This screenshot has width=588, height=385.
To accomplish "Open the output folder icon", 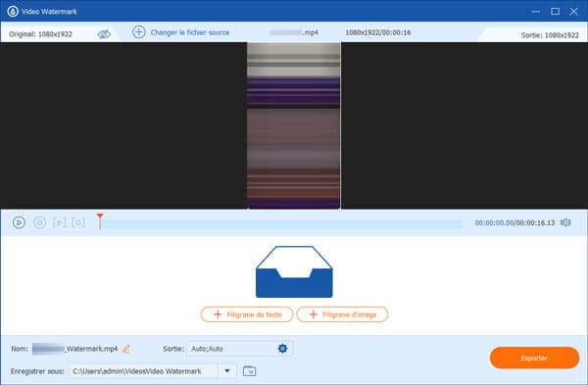I will [x=249, y=371].
